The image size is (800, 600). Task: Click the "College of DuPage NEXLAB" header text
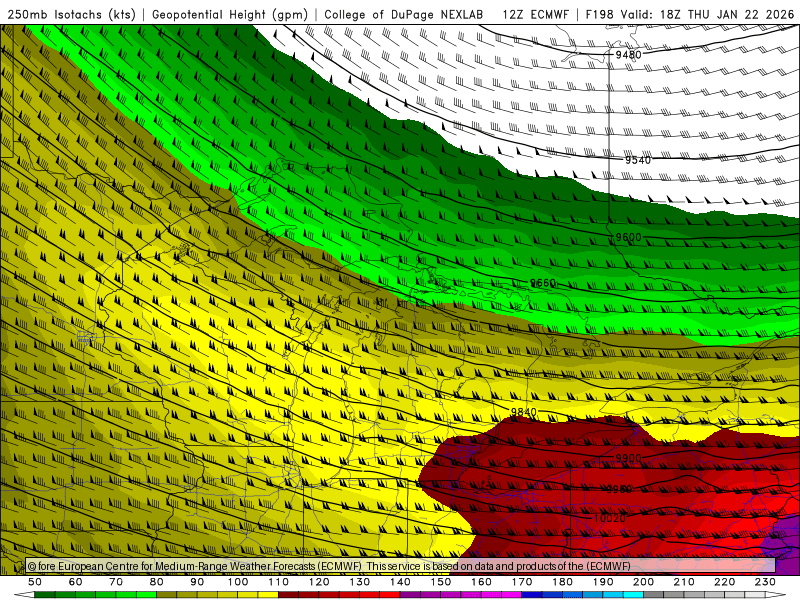point(404,14)
